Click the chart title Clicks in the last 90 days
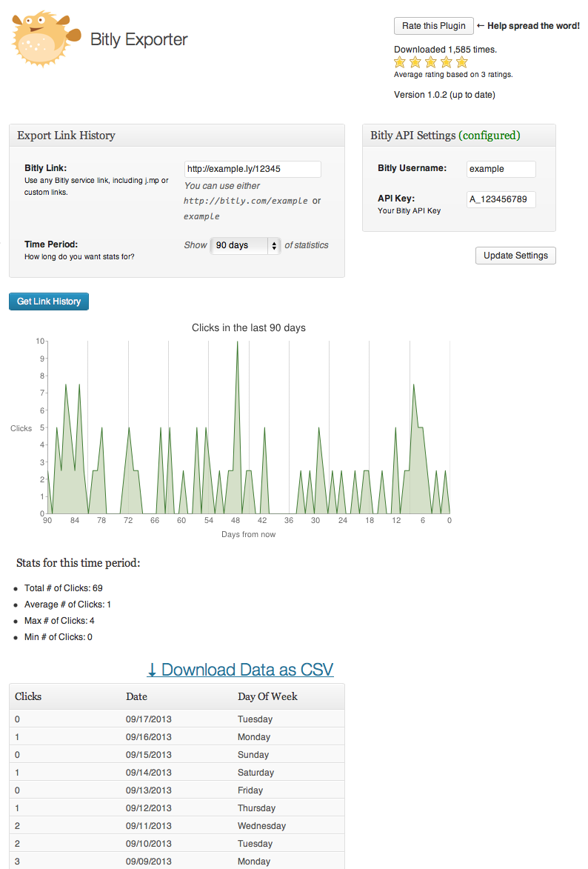Screen dimensions: 588x869 pyautogui.click(x=249, y=327)
